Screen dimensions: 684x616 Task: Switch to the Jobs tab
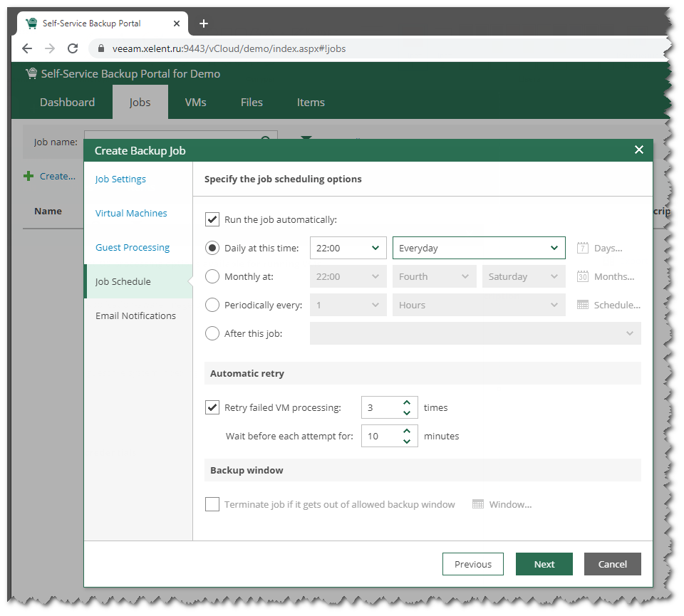[x=140, y=102]
